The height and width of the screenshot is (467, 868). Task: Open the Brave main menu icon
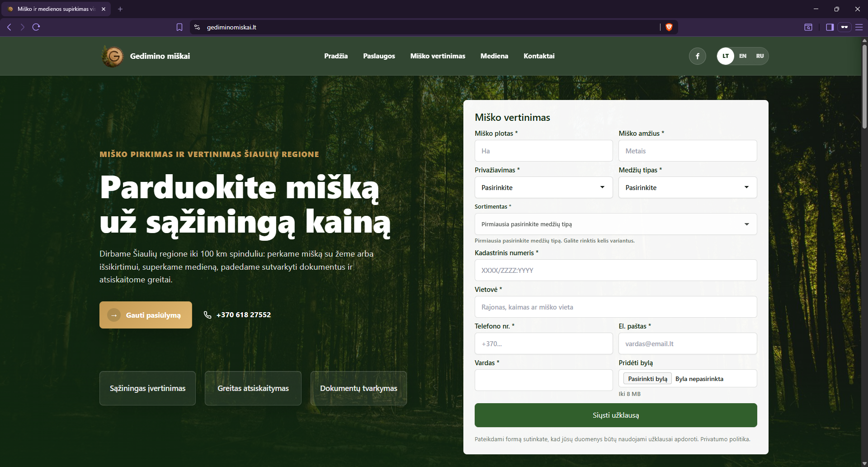click(x=859, y=27)
